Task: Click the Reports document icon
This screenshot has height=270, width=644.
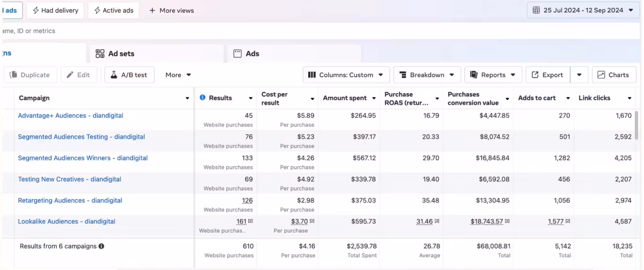Action: coord(474,75)
